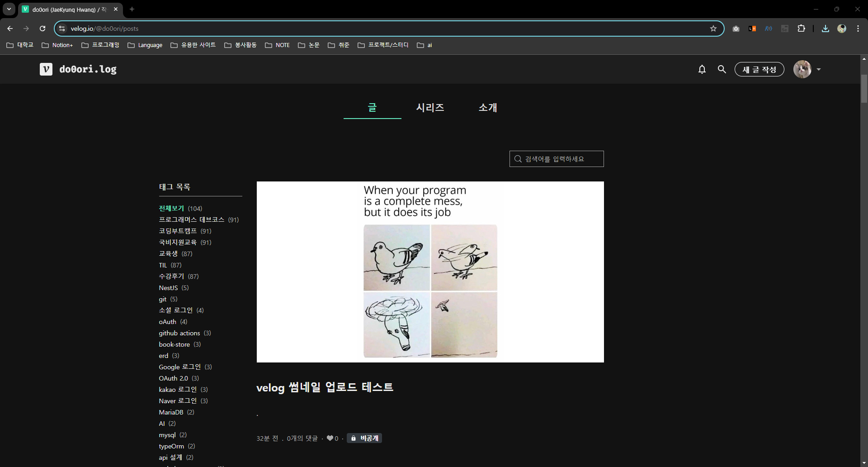Open a new browser tab
Image resolution: width=868 pixels, height=467 pixels.
click(132, 9)
